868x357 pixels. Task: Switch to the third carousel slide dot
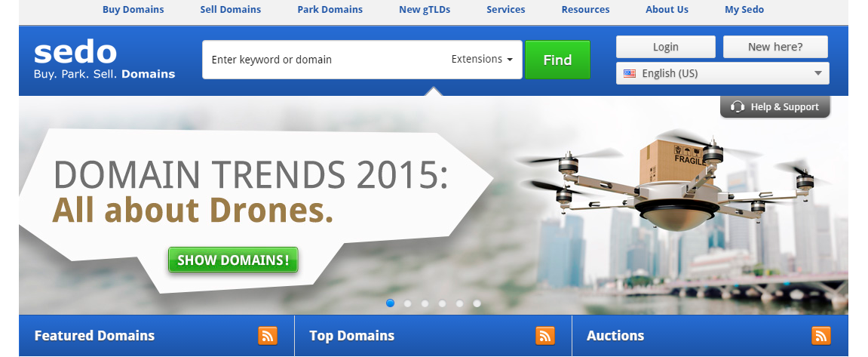pyautogui.click(x=425, y=303)
